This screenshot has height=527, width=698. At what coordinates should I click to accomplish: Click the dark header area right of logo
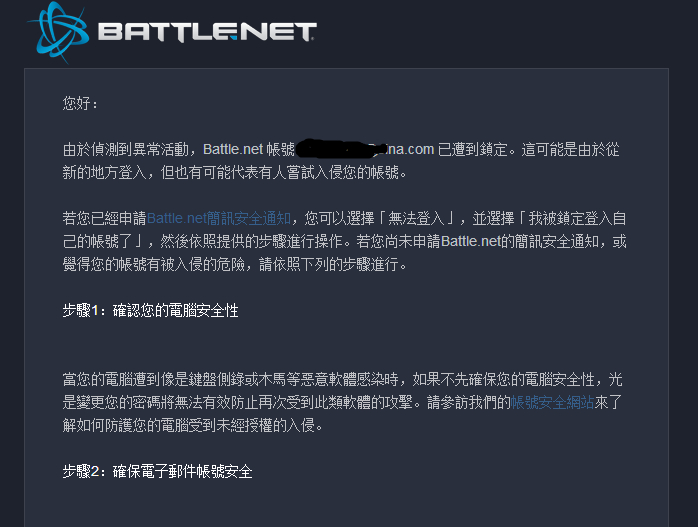click(x=500, y=32)
